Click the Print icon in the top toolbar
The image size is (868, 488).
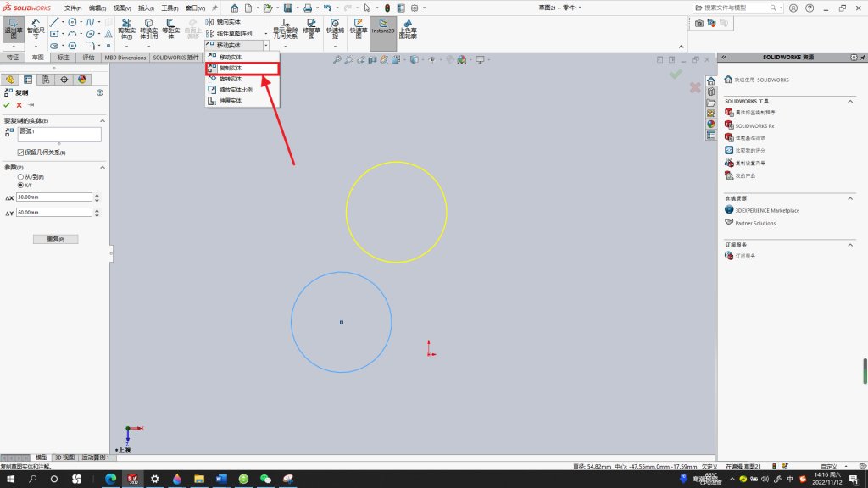click(x=308, y=8)
